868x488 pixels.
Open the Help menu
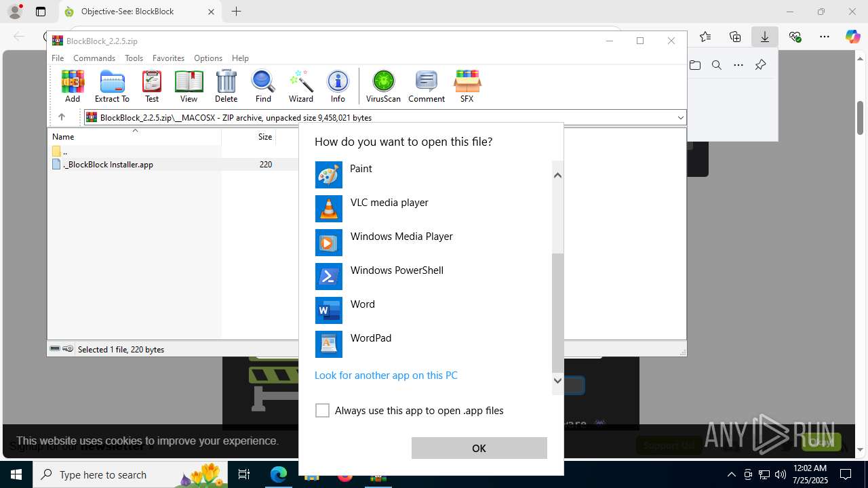point(240,58)
